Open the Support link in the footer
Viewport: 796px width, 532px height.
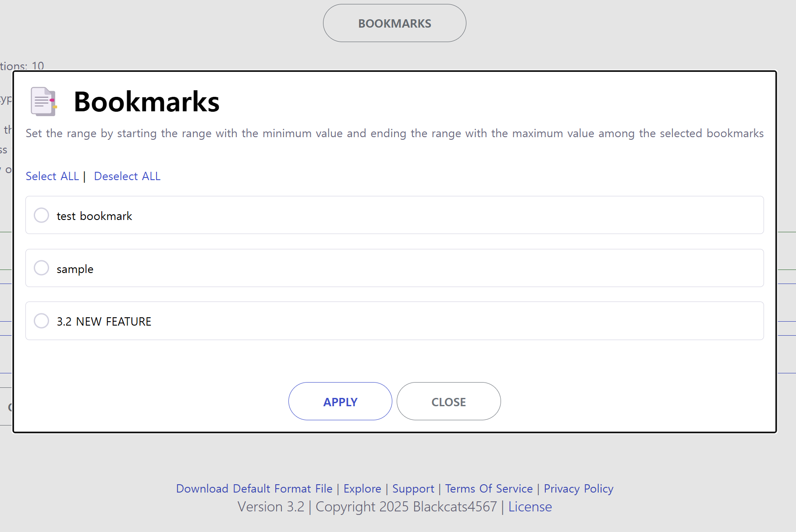413,489
